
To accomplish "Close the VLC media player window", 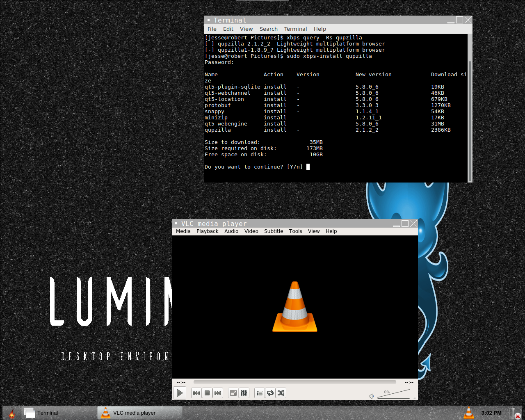I will pos(413,224).
